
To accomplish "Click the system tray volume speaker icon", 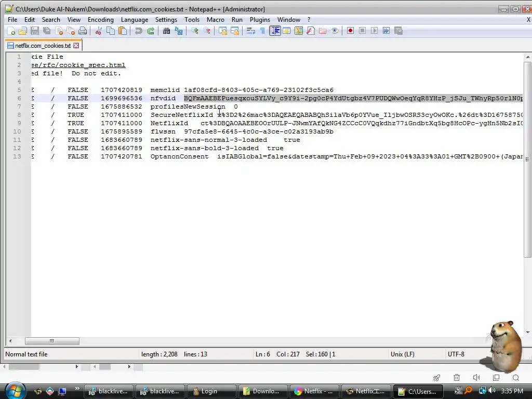I will tap(492, 391).
